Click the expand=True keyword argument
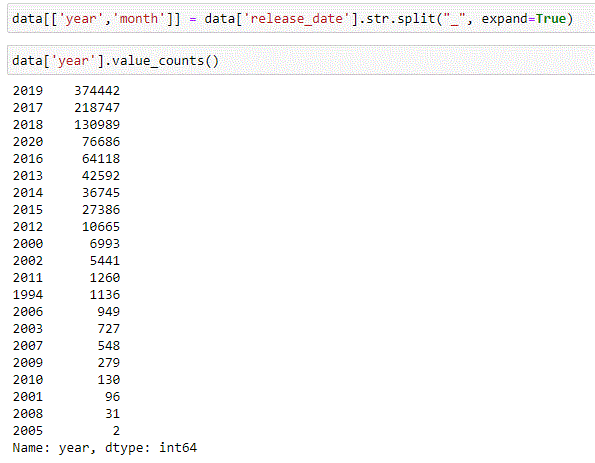This screenshot has width=595, height=463. 523,19
